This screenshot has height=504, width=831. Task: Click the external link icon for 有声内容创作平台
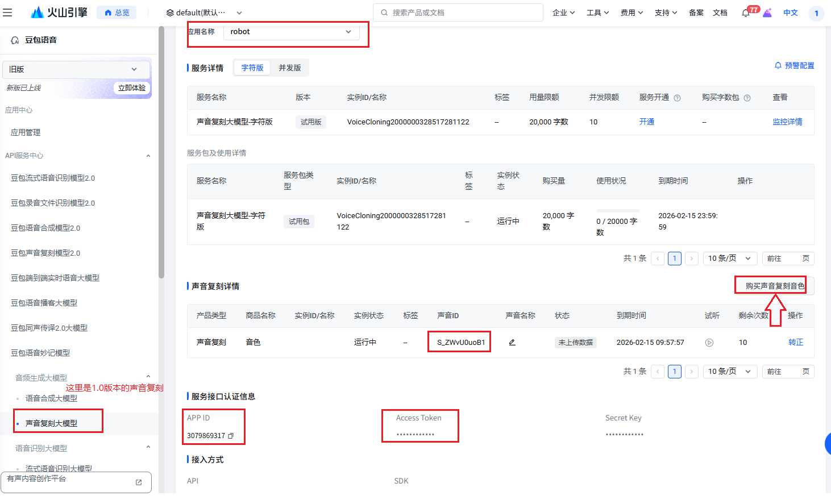coord(139,482)
